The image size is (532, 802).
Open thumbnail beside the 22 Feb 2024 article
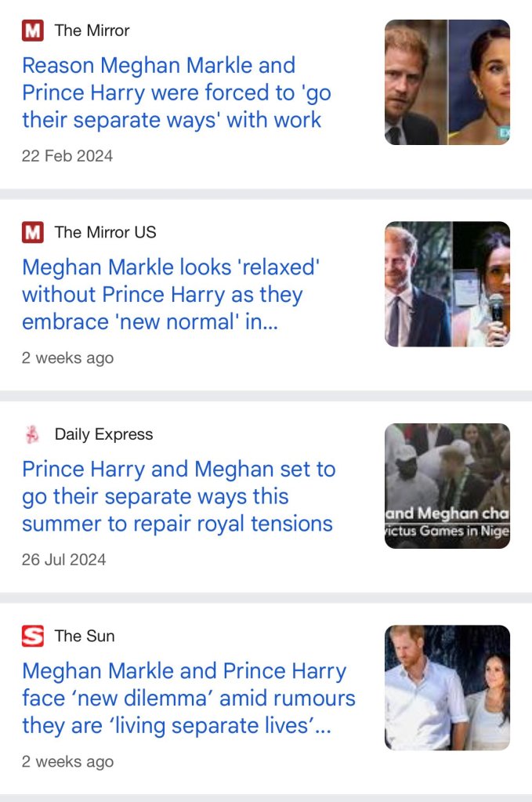(x=447, y=82)
